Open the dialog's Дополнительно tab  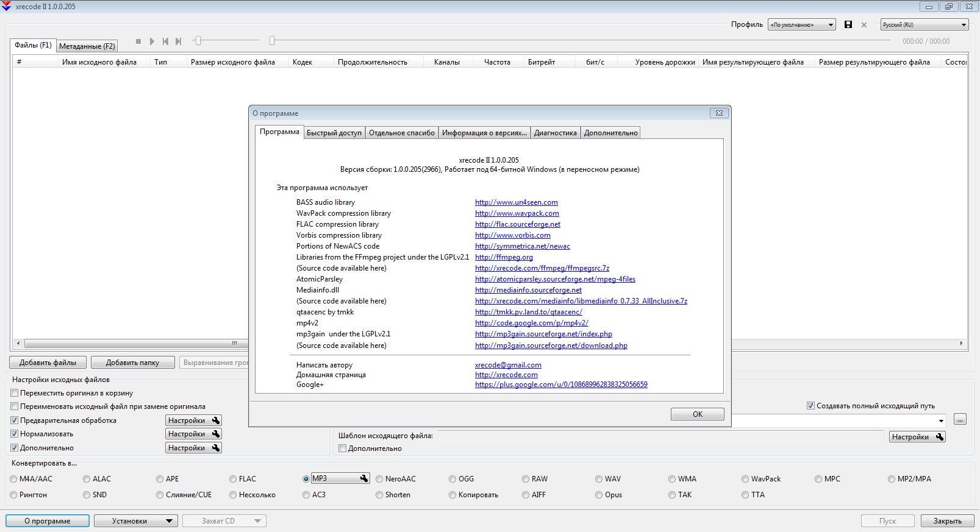click(x=611, y=133)
